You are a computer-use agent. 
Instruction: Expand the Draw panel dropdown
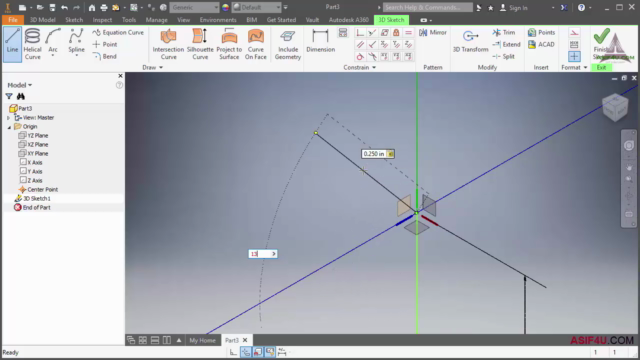161,67
